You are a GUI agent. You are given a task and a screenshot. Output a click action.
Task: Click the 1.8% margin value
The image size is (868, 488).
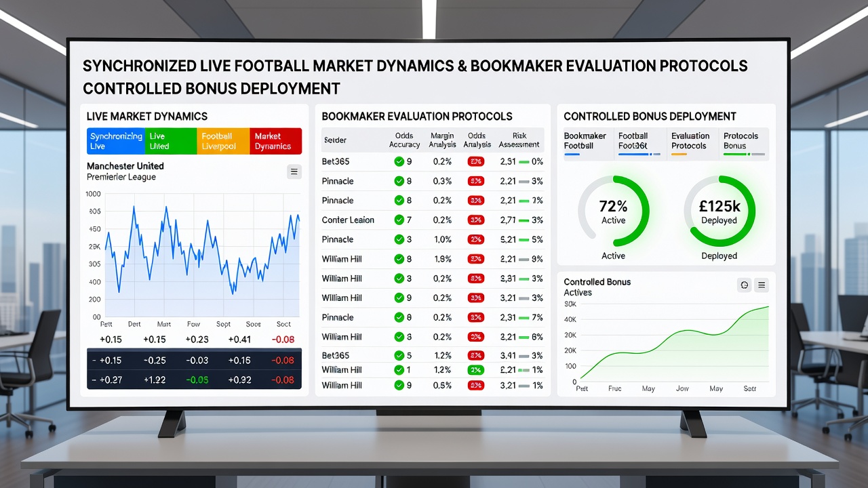(442, 259)
